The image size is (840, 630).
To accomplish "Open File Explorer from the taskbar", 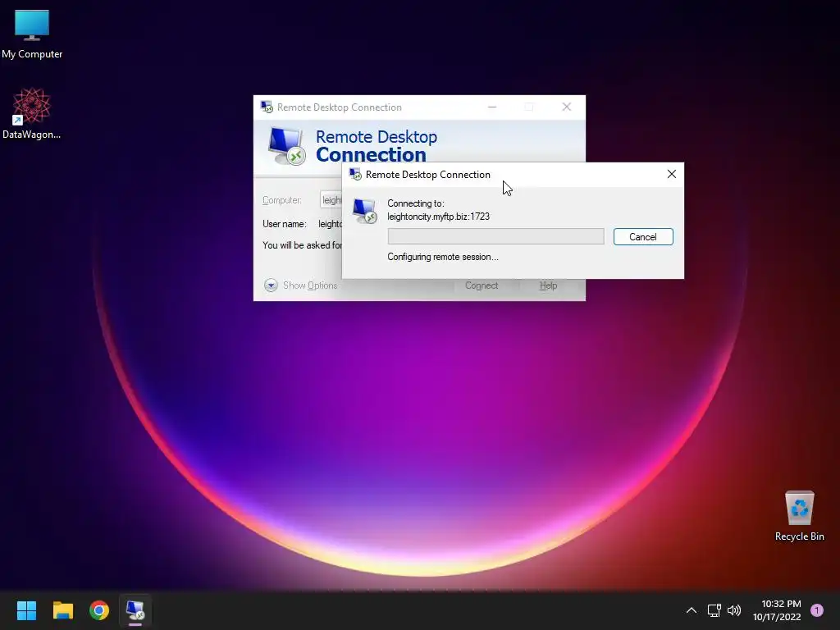I will [62, 610].
